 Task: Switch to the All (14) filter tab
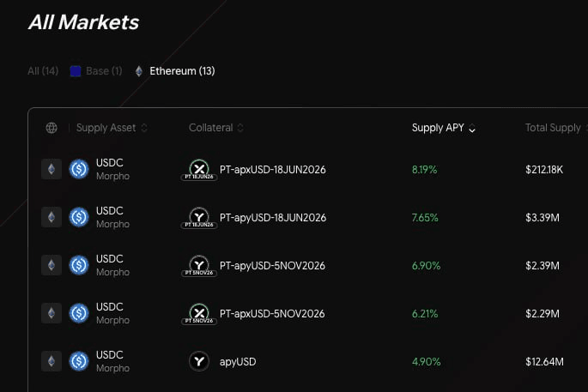click(43, 71)
